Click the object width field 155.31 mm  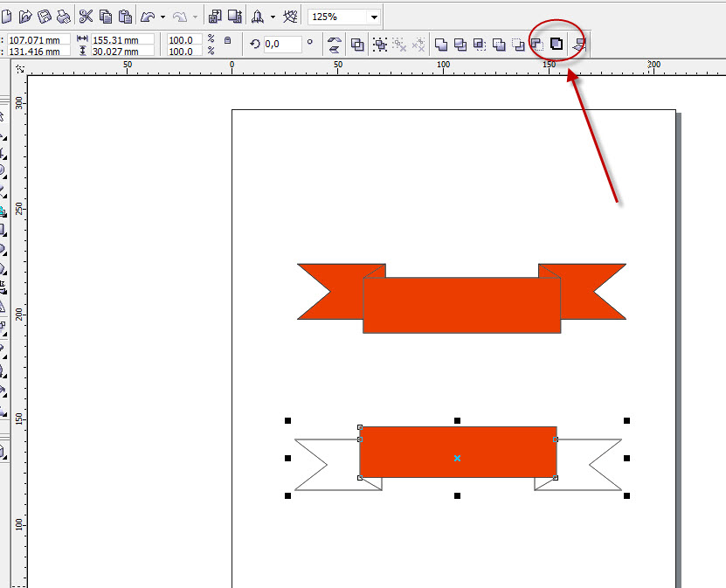[121, 39]
